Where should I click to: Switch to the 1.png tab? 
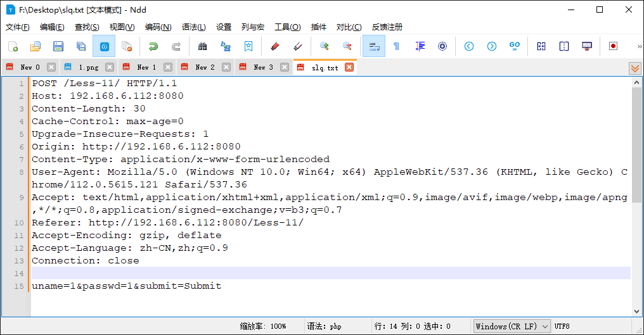[x=88, y=67]
